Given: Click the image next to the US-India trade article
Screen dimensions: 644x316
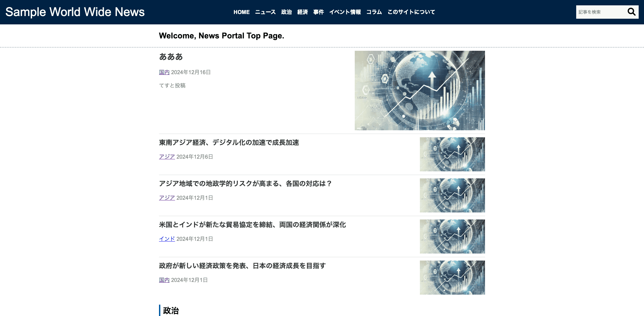Looking at the screenshot, I should click(x=452, y=236).
